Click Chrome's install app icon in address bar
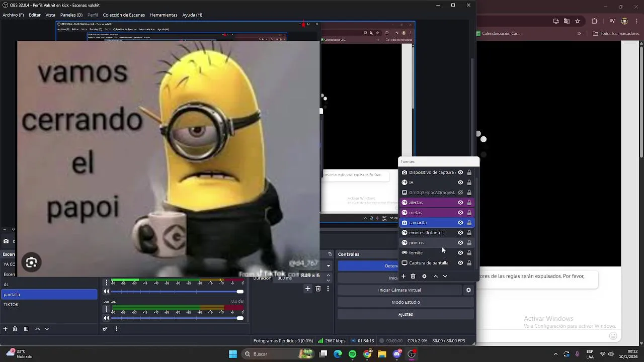This screenshot has width=644, height=362. (x=556, y=21)
